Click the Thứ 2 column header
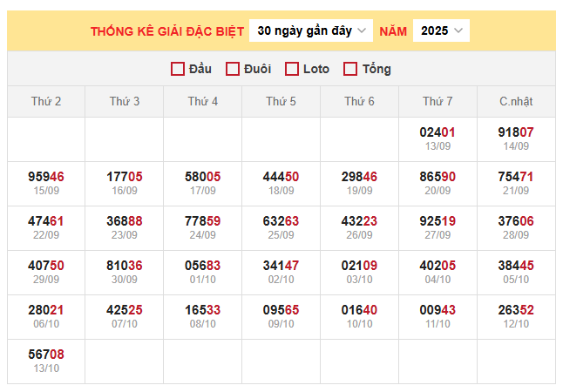The width and height of the screenshot is (563, 392). [46, 102]
